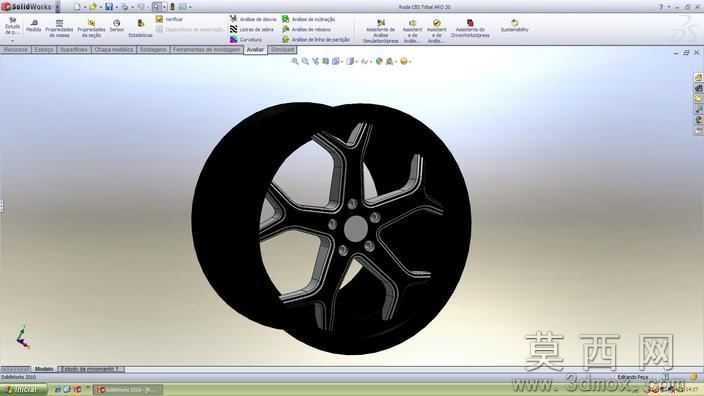The image size is (704, 396).
Task: Launch third Assistente de análise wizard with checkmark
Action: tap(436, 31)
